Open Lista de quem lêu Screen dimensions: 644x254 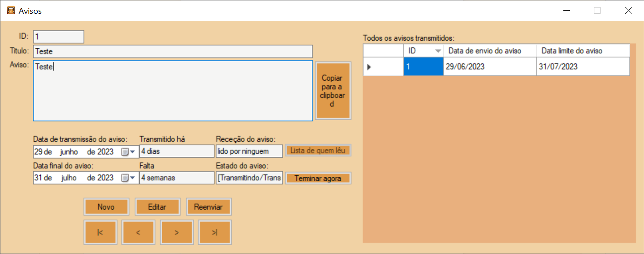(x=318, y=151)
